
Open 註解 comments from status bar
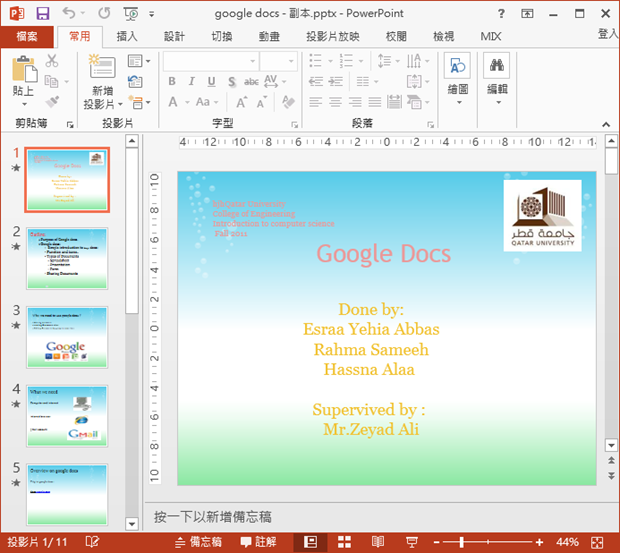point(258,542)
